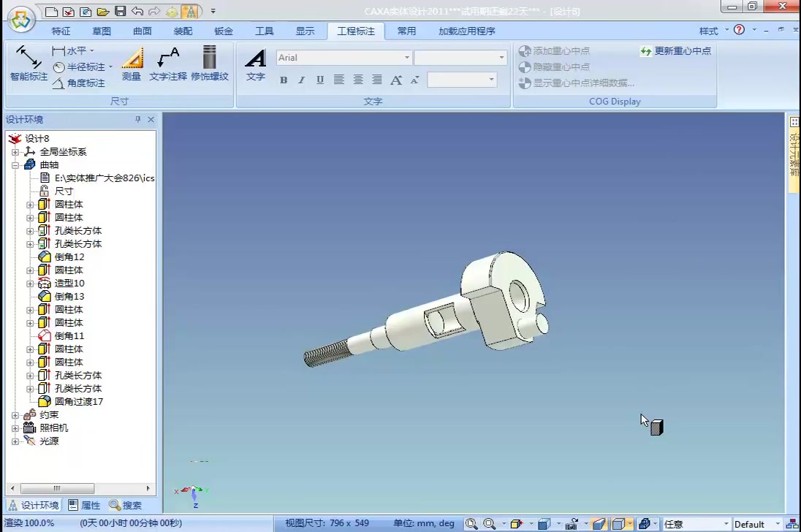Click the camera view icon in status bar
Image resolution: width=801 pixels, height=532 pixels.
click(x=572, y=524)
